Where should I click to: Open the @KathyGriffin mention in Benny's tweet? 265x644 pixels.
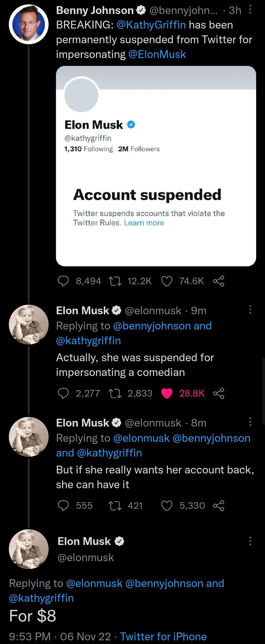tap(151, 25)
